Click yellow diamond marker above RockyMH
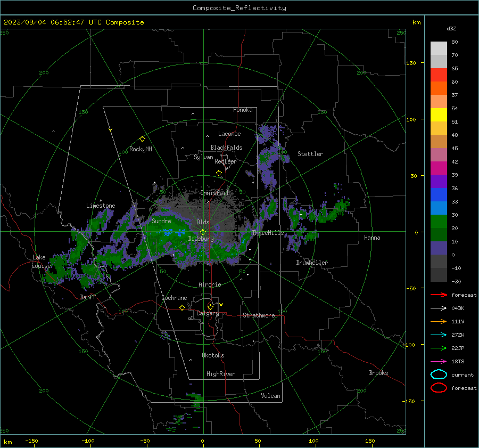The height and width of the screenshot is (448, 479). (142, 139)
